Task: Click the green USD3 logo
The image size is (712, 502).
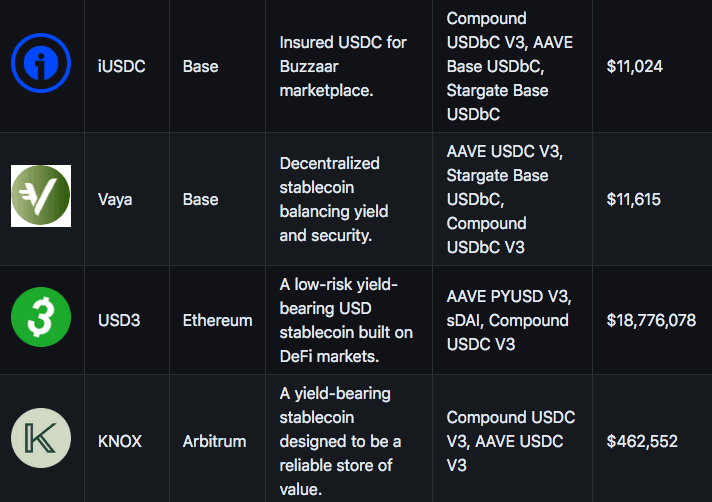Action: tap(41, 318)
